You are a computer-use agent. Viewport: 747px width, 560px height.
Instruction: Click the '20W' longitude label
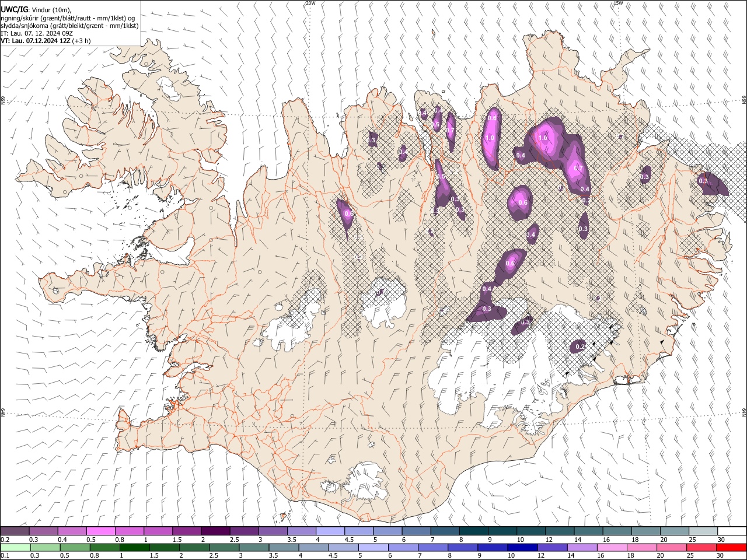click(x=310, y=3)
